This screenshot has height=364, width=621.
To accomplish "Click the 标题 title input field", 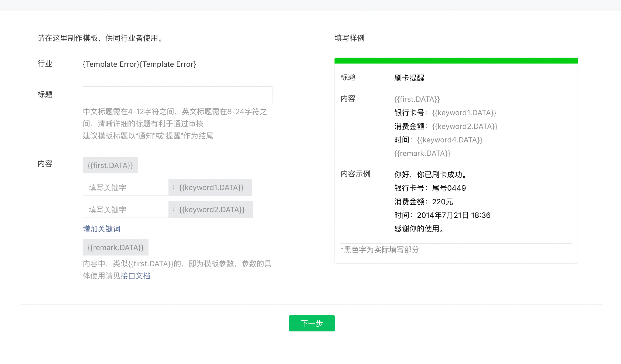I will click(x=177, y=95).
